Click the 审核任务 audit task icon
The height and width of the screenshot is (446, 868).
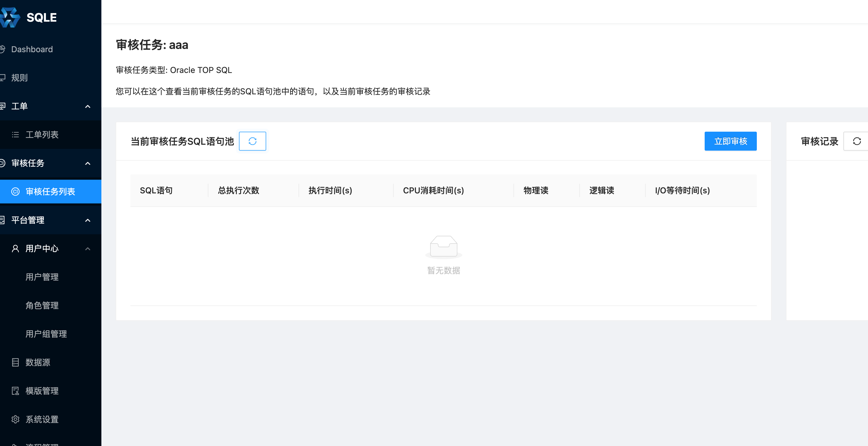tap(3, 163)
